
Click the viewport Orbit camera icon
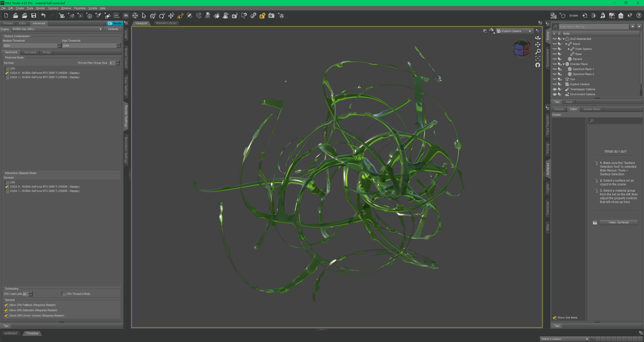pos(538,38)
